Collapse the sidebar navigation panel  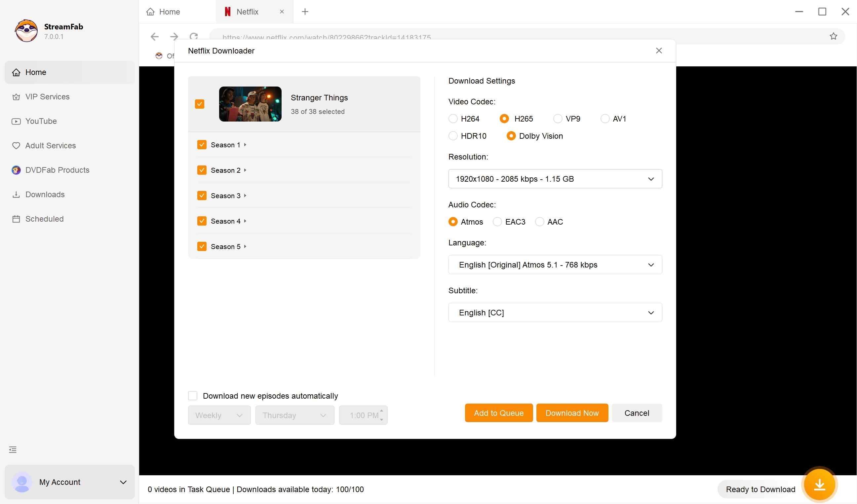tap(13, 449)
